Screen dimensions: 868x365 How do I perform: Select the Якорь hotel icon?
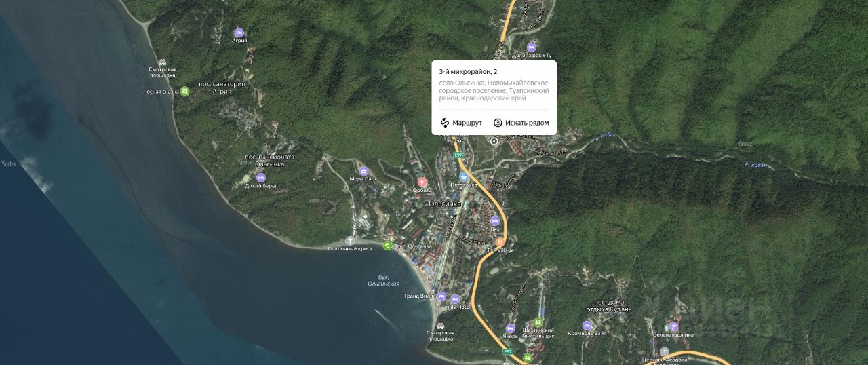point(511,328)
